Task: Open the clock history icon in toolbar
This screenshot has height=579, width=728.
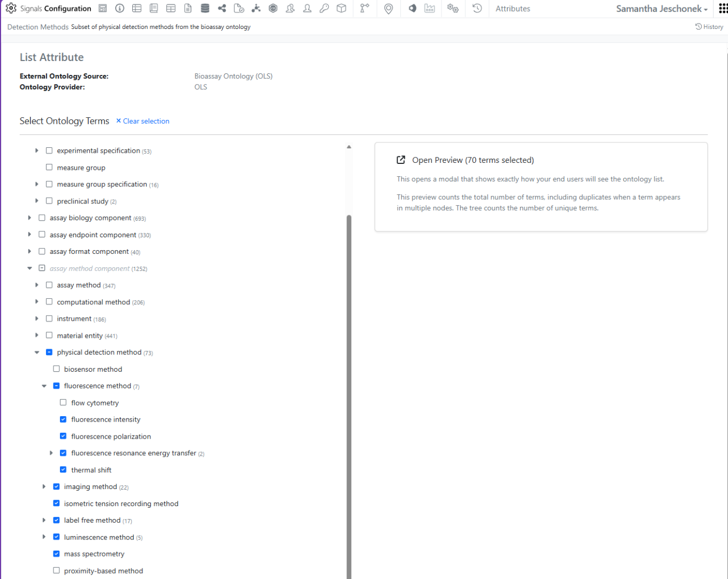Action: [x=477, y=9]
